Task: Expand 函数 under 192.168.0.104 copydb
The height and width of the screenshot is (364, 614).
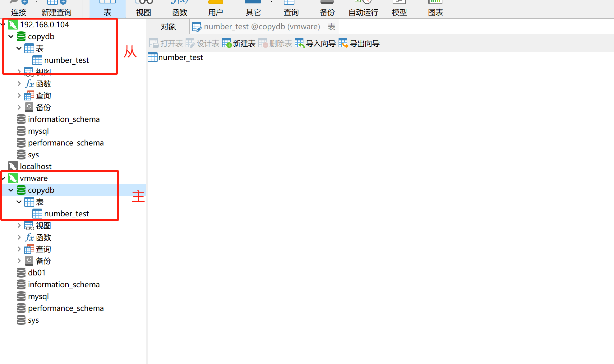Action: click(19, 84)
